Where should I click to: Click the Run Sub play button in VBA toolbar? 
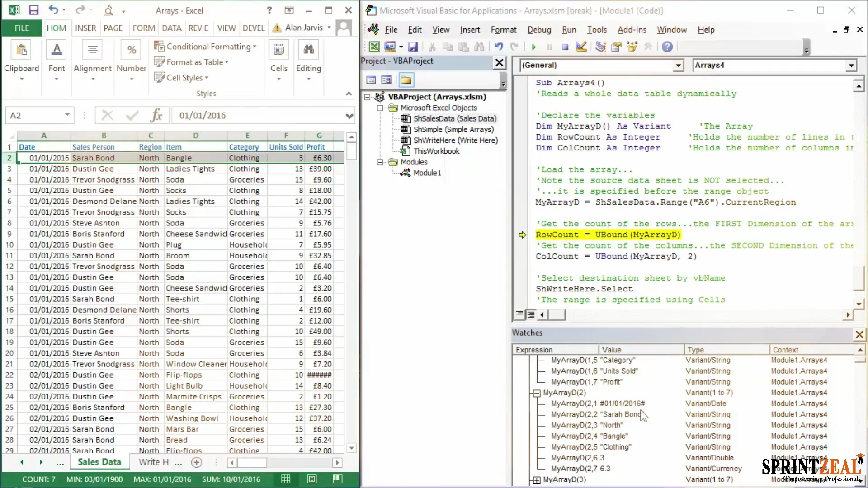point(534,47)
